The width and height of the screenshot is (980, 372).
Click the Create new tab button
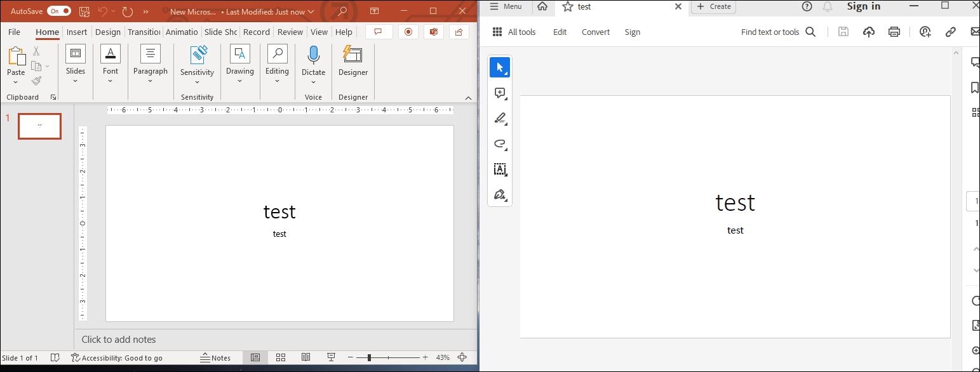[x=714, y=6]
